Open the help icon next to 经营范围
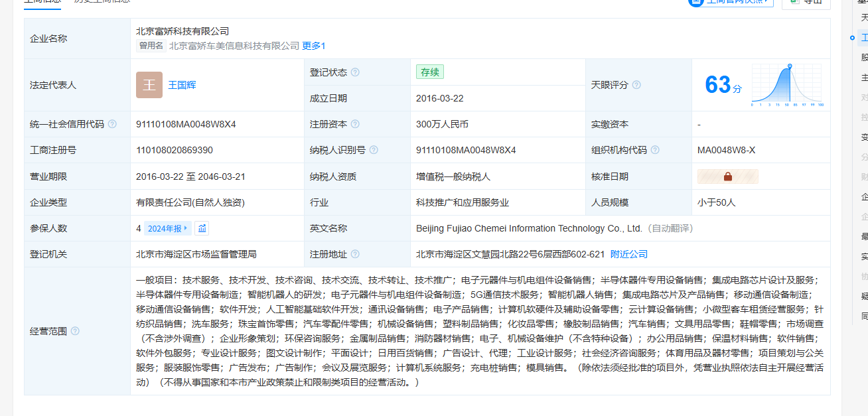The image size is (868, 416). coord(75,331)
